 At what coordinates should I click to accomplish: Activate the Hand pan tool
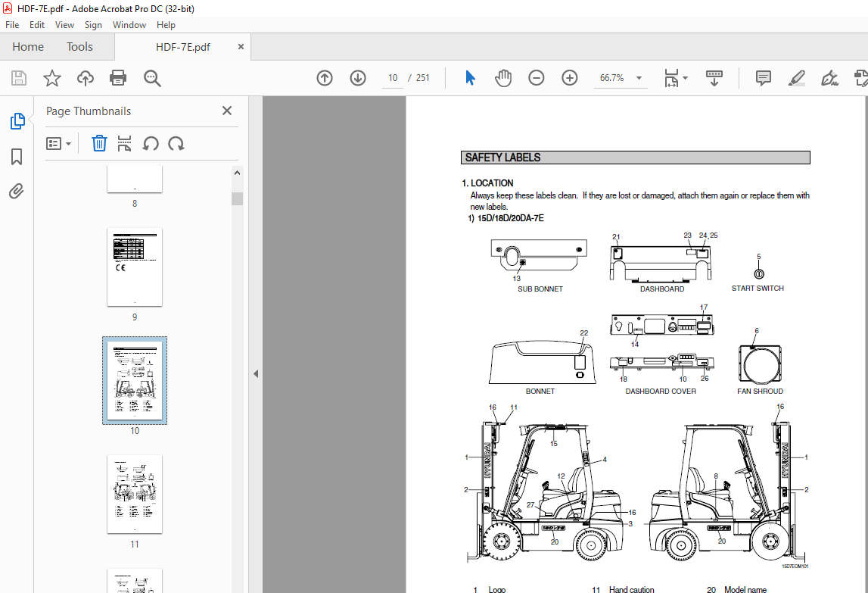pyautogui.click(x=503, y=78)
